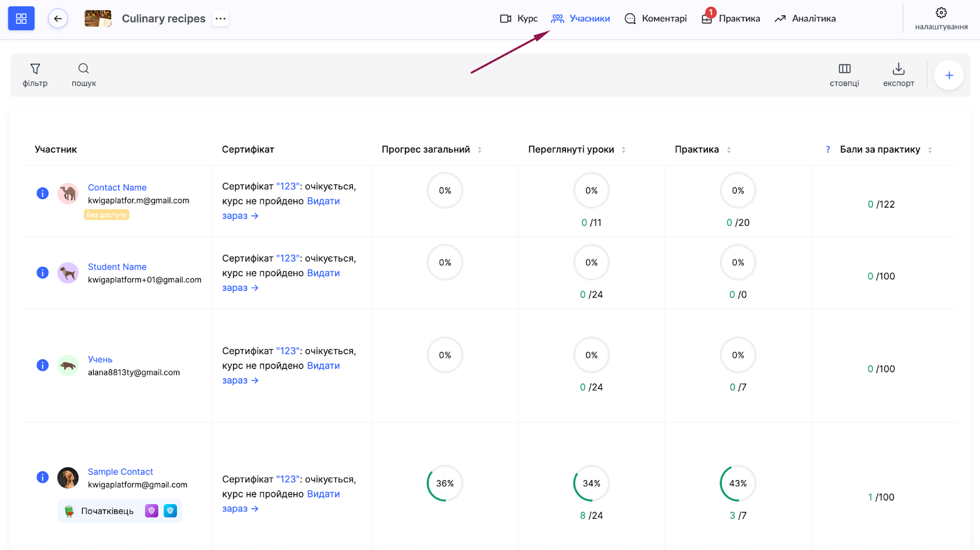
Task: Sort by Переглянуті уроки column arrows
Action: coord(624,150)
